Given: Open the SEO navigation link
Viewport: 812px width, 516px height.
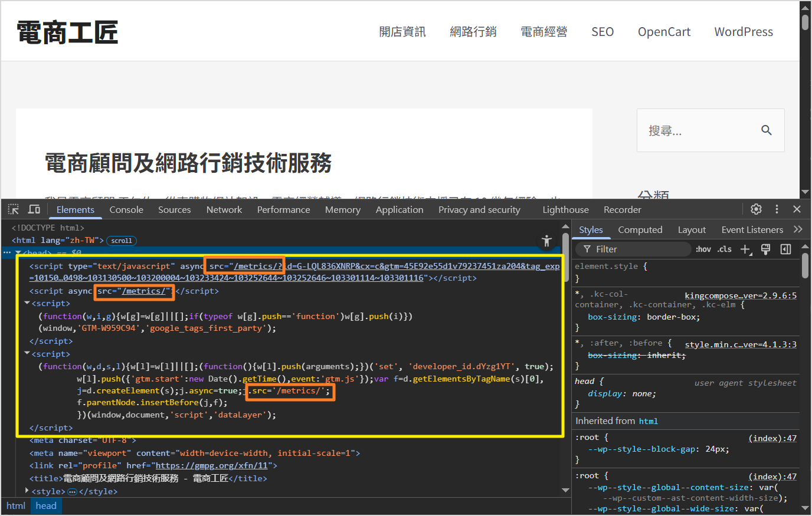Looking at the screenshot, I should pos(603,32).
